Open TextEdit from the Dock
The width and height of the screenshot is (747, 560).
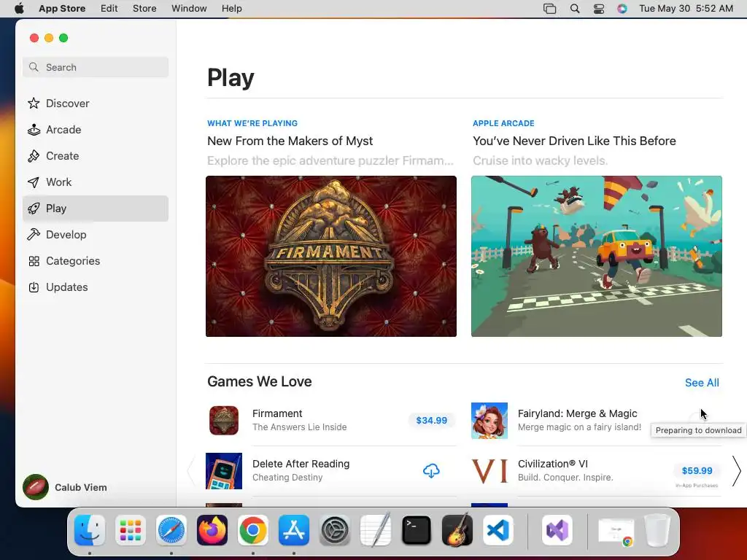click(376, 530)
